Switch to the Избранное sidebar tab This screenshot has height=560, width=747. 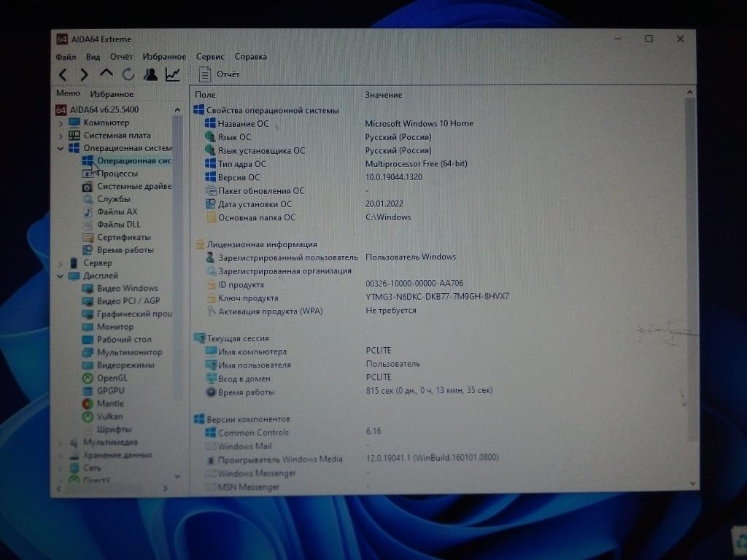pos(112,94)
